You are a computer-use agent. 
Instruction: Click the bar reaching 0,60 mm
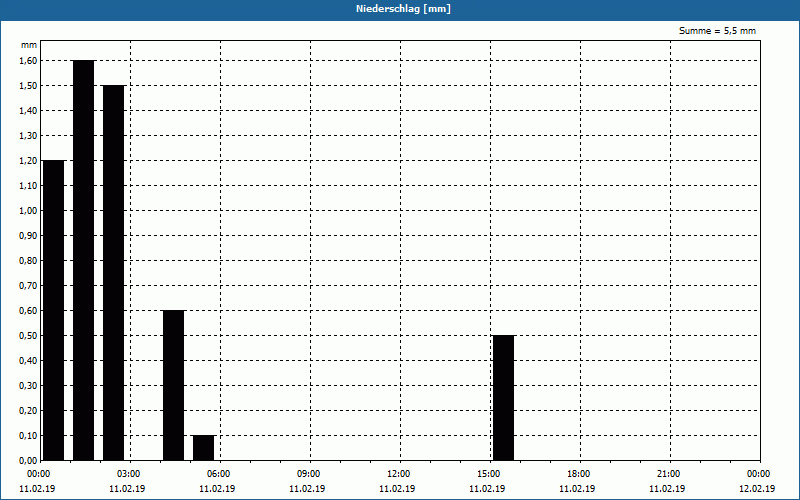[x=173, y=385]
